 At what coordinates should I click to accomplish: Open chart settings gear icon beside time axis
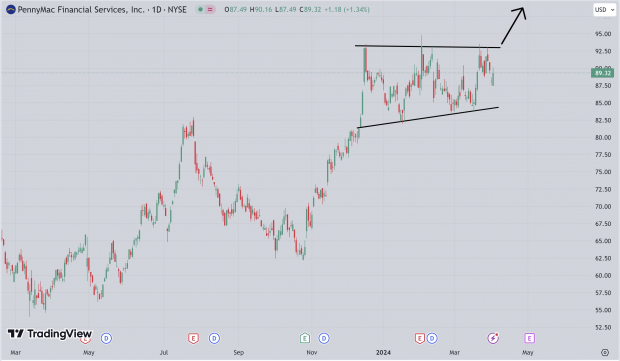tap(605, 352)
